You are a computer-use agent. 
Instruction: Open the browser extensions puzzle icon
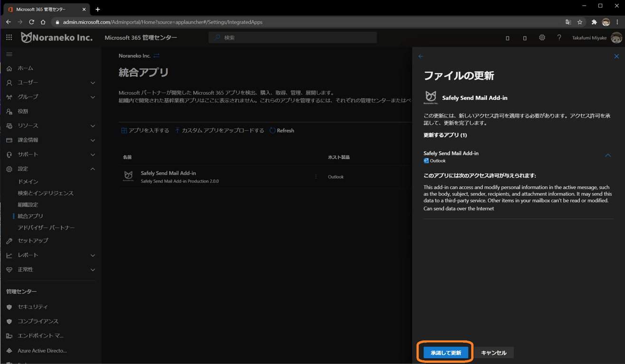[x=594, y=22]
